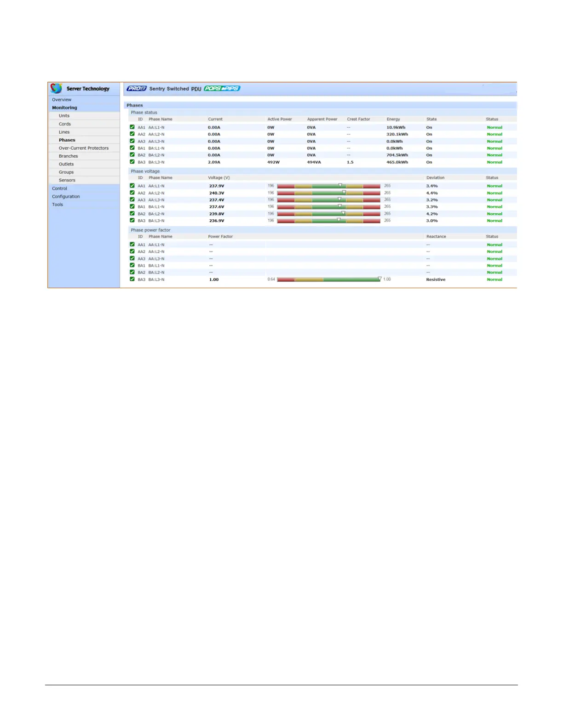Navigate to Branches in sidebar
Viewport: 563px width, 728px height.
click(68, 156)
